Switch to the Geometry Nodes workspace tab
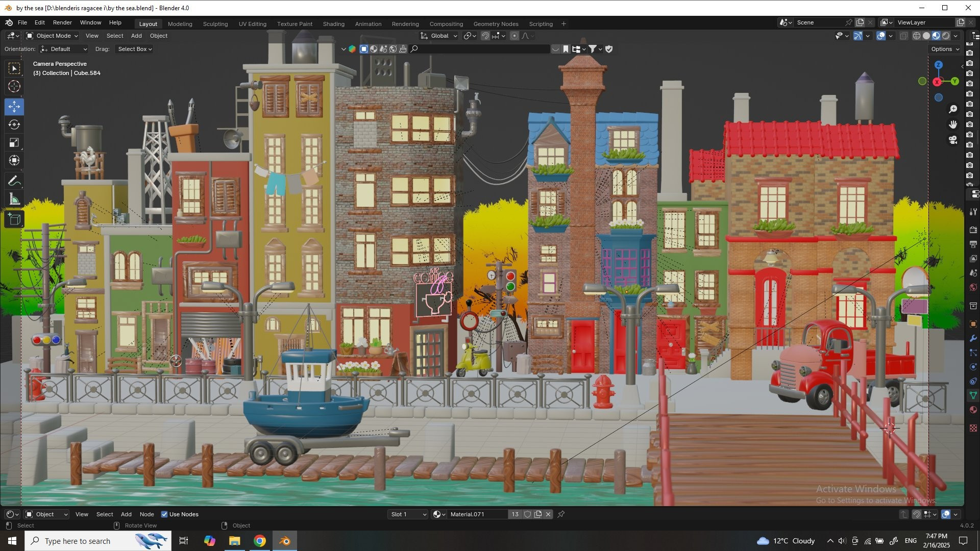This screenshot has width=980, height=551. click(496, 24)
